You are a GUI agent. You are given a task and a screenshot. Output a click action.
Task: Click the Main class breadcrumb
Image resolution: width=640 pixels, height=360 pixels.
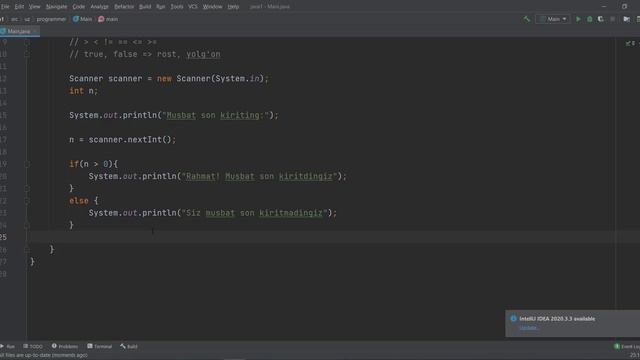click(x=82, y=19)
